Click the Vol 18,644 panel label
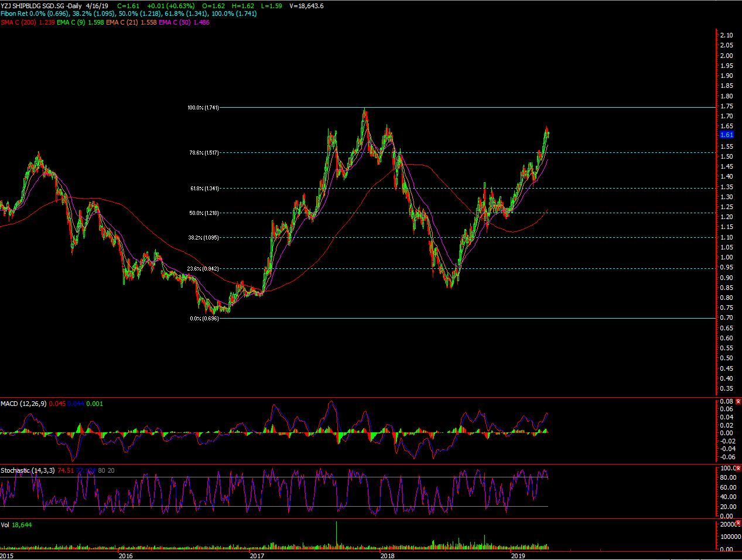This screenshot has width=742, height=560. click(16, 525)
